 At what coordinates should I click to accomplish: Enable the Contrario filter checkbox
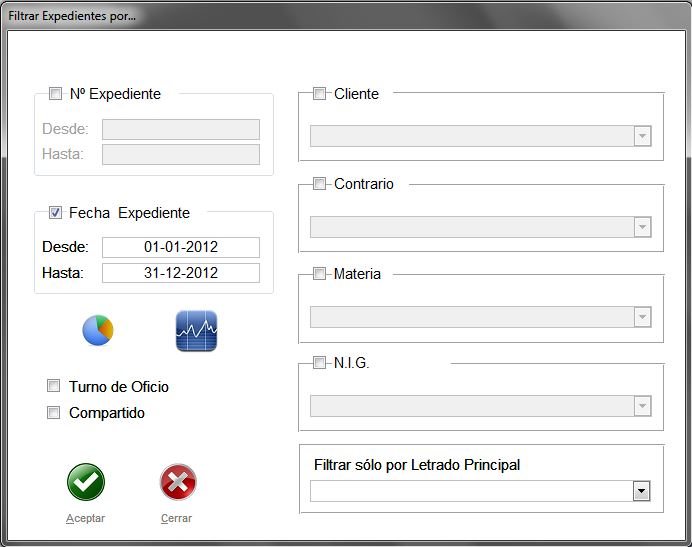[320, 184]
